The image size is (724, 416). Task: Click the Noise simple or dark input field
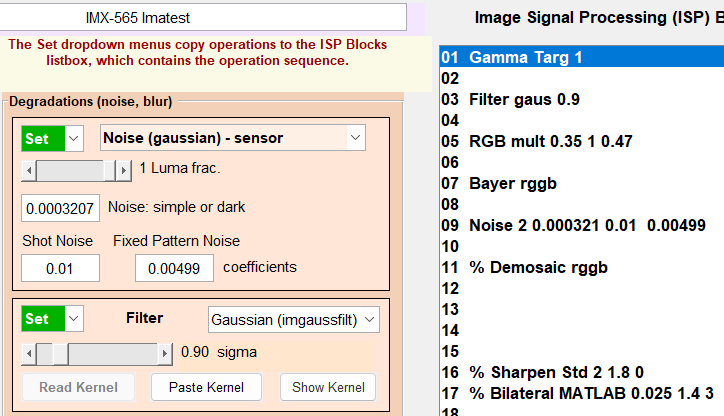[60, 208]
